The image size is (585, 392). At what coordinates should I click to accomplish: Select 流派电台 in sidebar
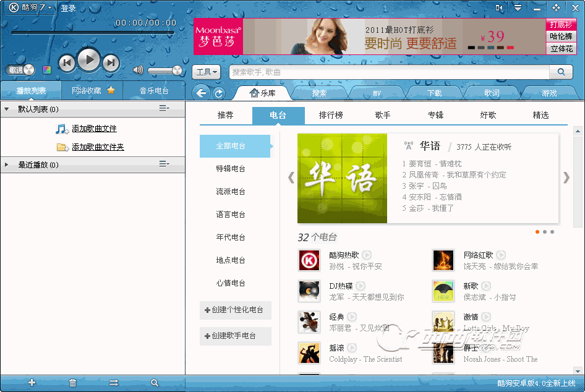pos(231,192)
